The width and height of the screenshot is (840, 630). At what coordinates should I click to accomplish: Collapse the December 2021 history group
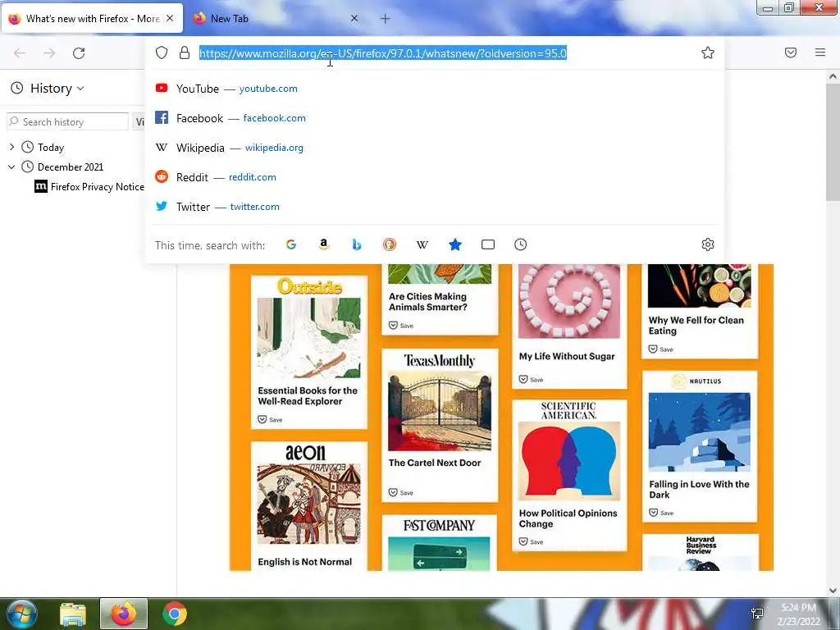point(11,167)
